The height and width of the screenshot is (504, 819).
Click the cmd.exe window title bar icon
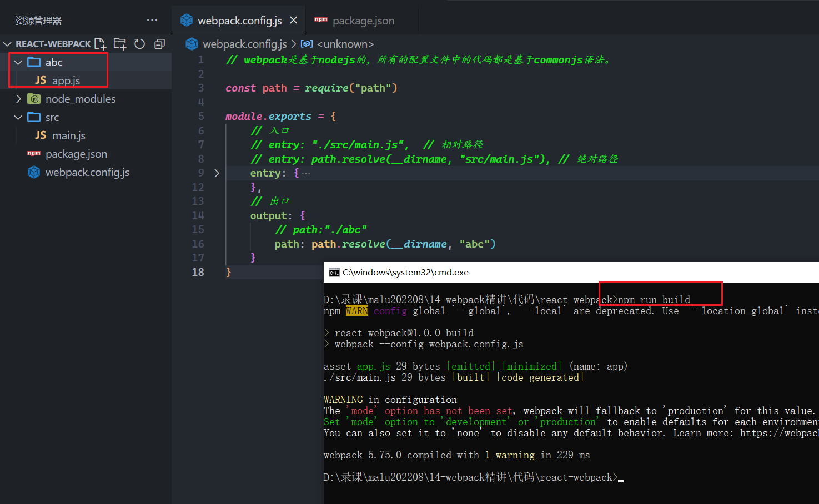click(334, 272)
